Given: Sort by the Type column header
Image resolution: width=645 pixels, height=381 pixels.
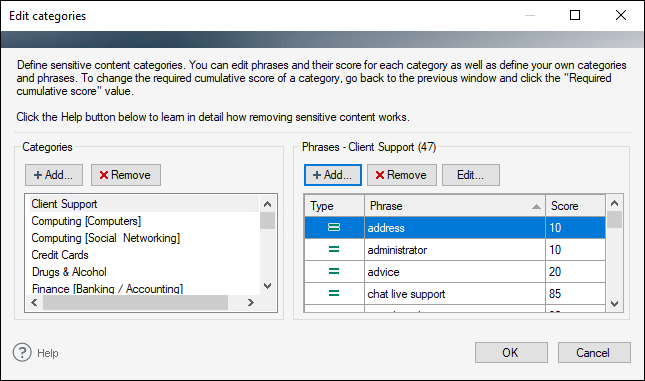Looking at the screenshot, I should click(x=334, y=206).
